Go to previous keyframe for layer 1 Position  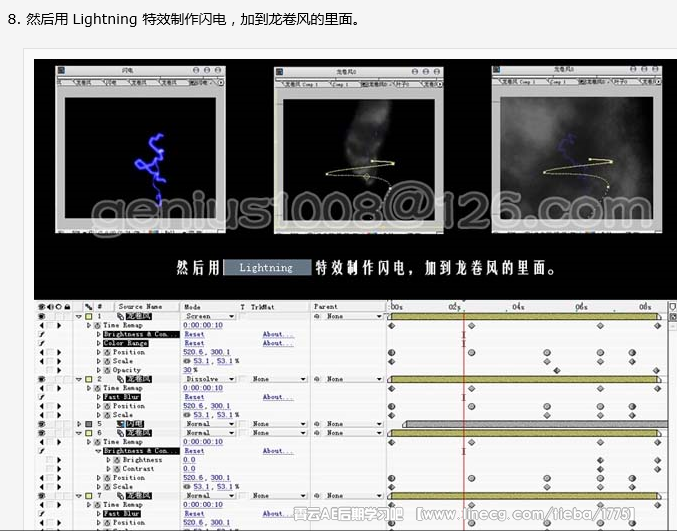pyautogui.click(x=41, y=352)
